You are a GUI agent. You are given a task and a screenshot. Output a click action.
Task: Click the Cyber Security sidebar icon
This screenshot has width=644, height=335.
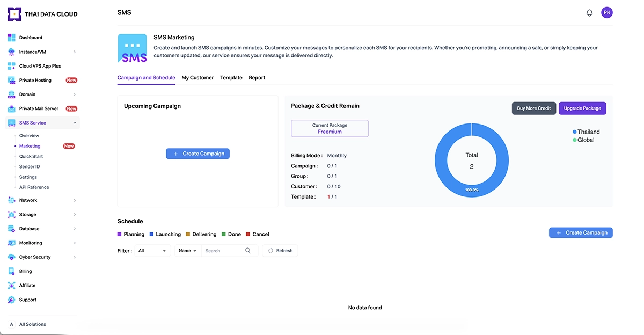tap(11, 257)
